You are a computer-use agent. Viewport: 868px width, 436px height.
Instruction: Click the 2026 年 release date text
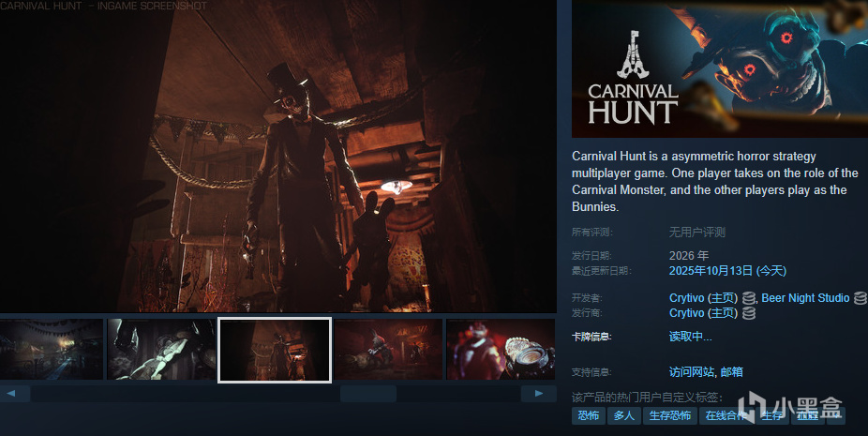coord(689,255)
